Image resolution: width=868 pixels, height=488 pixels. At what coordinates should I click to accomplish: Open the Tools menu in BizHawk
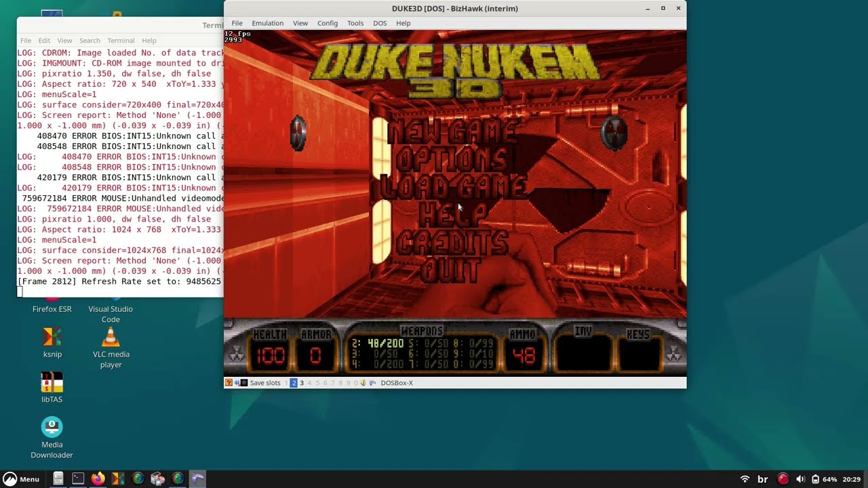(x=355, y=23)
